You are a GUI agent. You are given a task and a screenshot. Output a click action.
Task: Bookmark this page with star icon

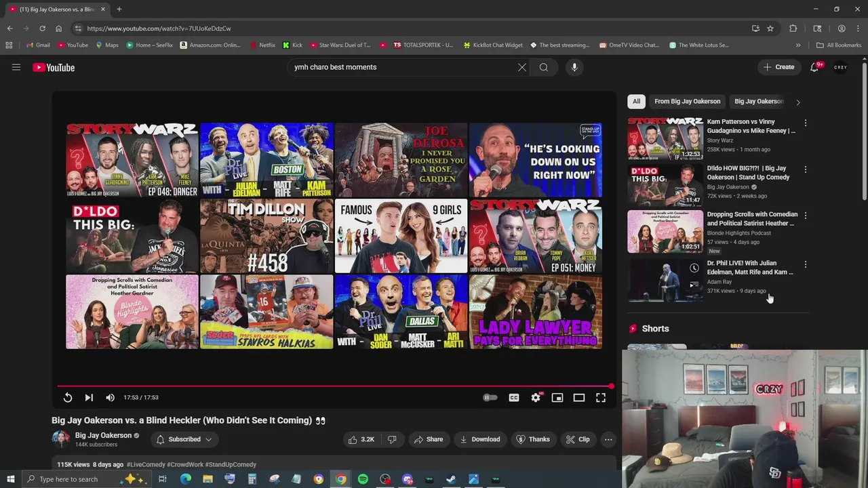point(770,28)
